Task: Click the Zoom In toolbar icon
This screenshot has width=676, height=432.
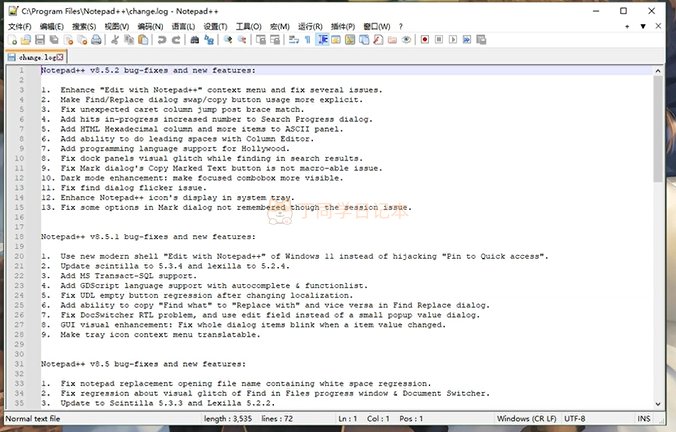Action: pyautogui.click(x=228, y=40)
